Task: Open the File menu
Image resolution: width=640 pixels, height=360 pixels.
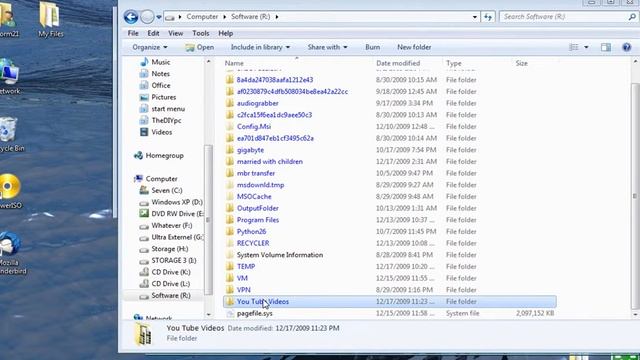Action: pyautogui.click(x=133, y=33)
